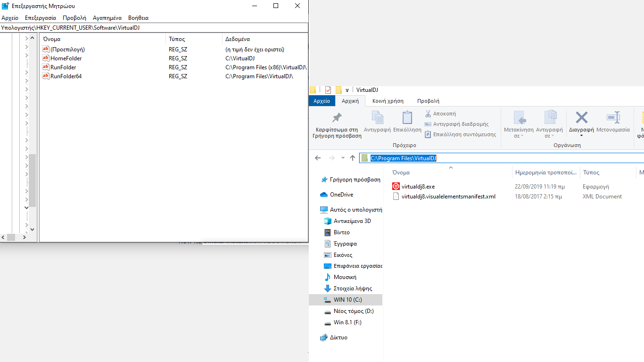Image resolution: width=644 pixels, height=362 pixels.
Task: Click the Registry Editor app icon
Action: click(x=5, y=6)
